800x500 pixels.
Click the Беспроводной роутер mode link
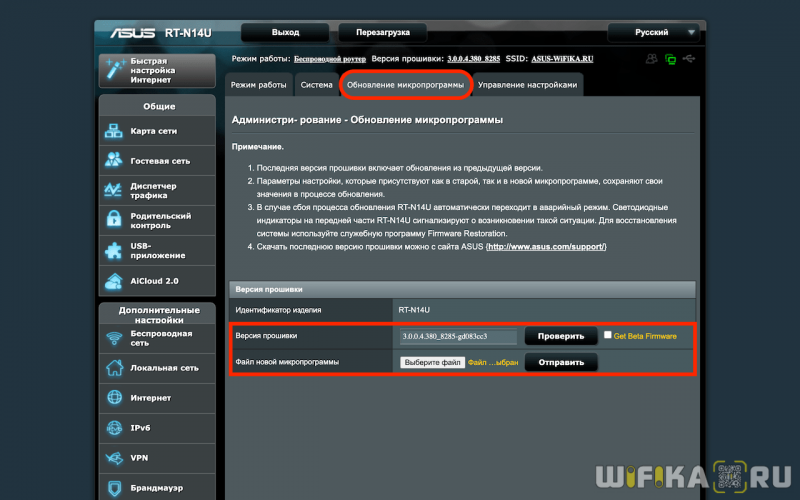[330, 59]
